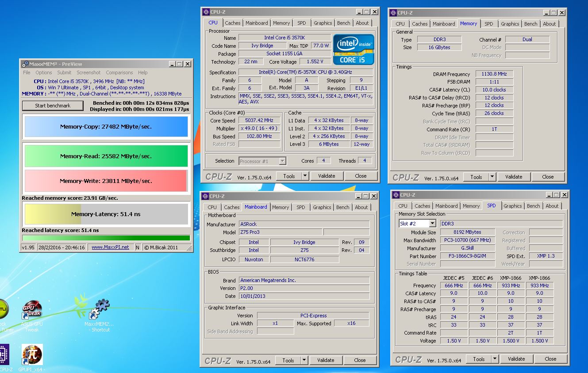
Task: Switch to Bench tab in CPU-Z CPU window
Action: [344, 23]
